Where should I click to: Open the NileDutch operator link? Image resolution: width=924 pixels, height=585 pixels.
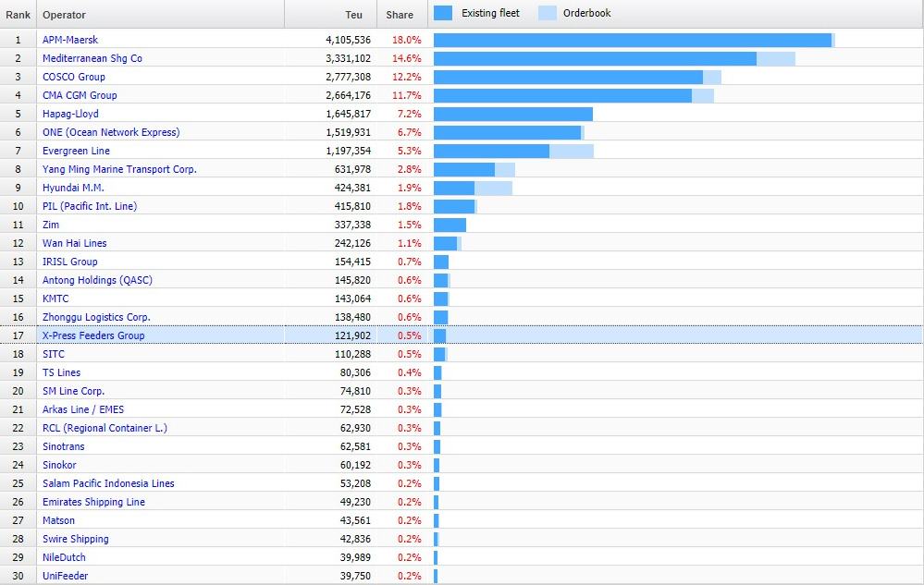(x=64, y=557)
